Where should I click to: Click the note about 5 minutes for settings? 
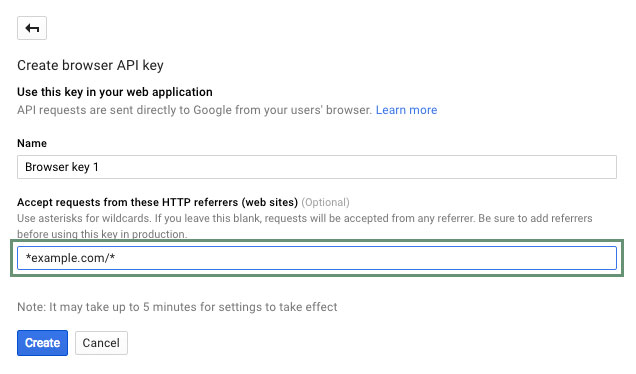pos(177,307)
